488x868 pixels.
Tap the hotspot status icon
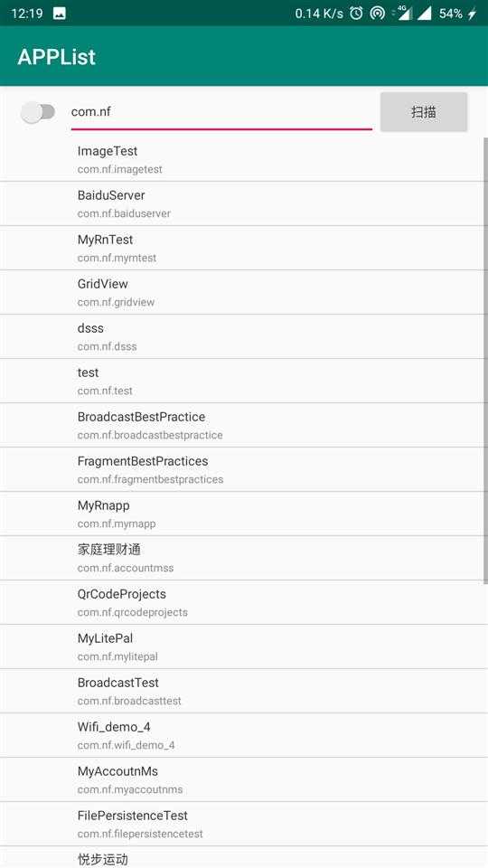(378, 14)
